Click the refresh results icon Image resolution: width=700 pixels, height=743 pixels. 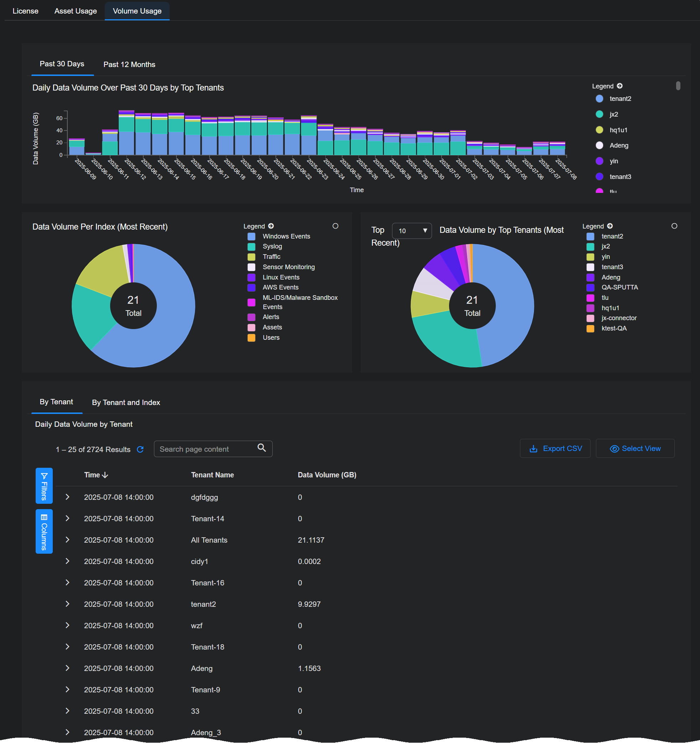(140, 449)
